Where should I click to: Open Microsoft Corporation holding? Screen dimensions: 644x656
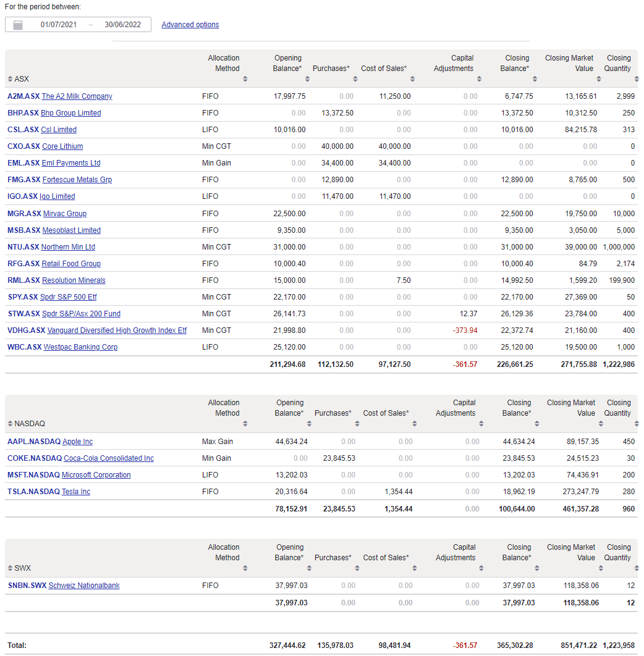coord(96,475)
